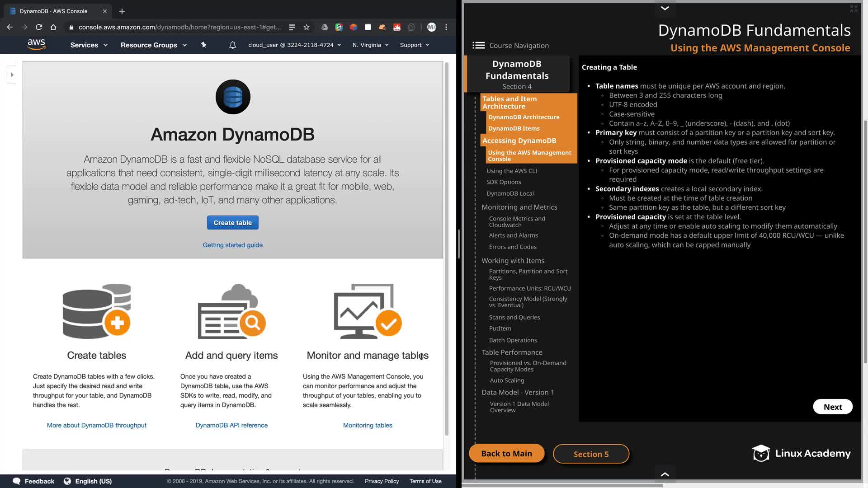Click the Create table button

click(232, 223)
